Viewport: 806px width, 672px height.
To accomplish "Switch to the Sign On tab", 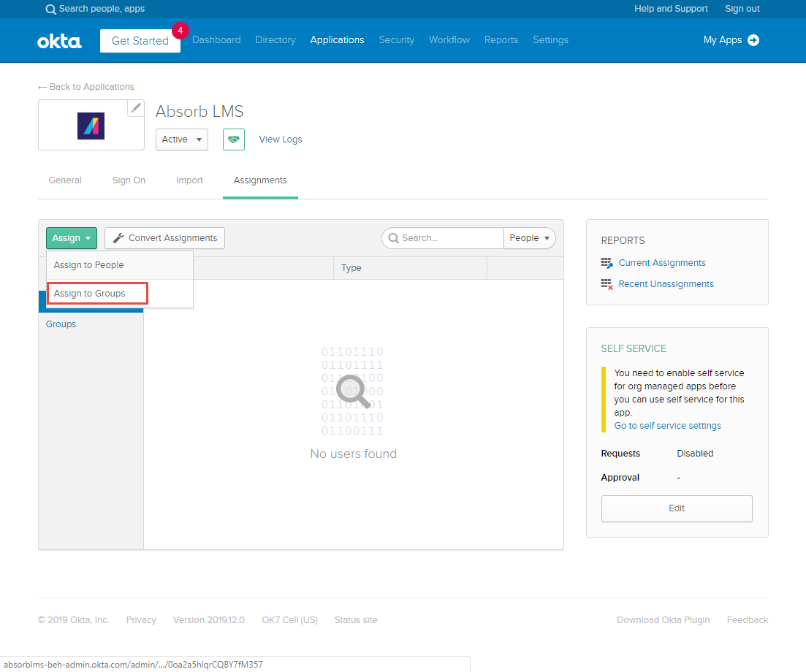I will 129,180.
